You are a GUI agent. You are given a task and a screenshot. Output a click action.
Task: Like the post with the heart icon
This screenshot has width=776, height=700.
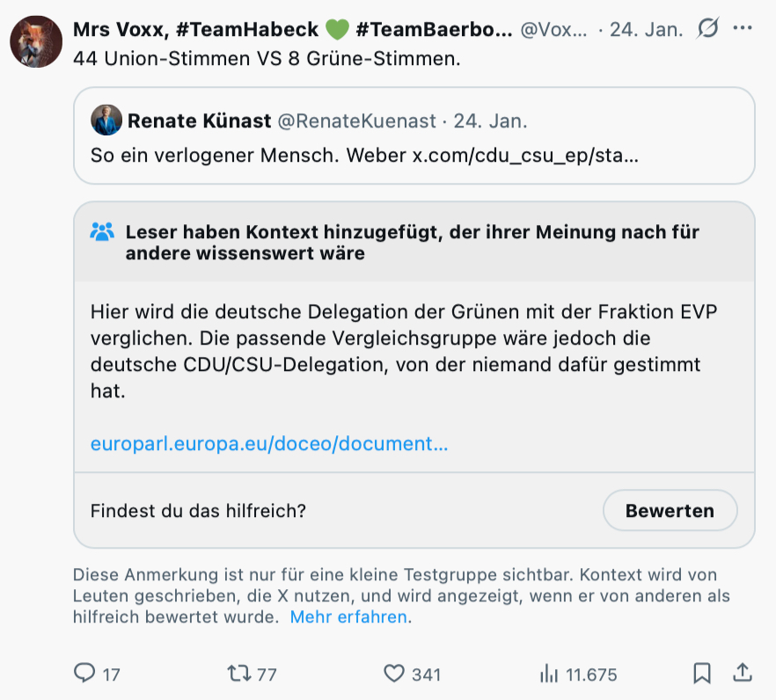[x=394, y=674]
